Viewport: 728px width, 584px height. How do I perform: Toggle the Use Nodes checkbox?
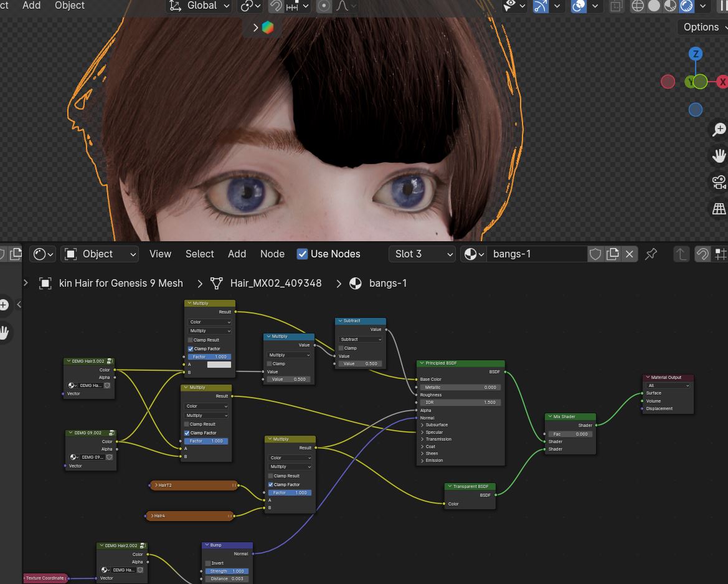(302, 254)
